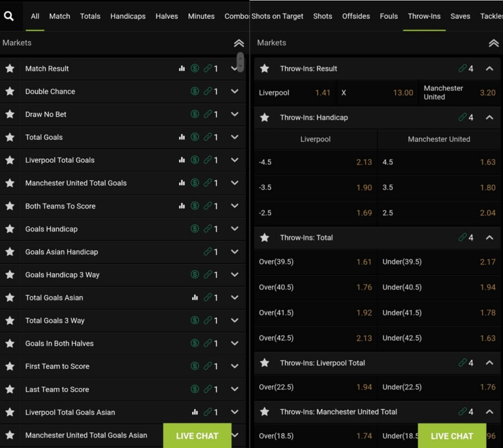Favorite the Match Result market star
The height and width of the screenshot is (448, 503).
(10, 68)
